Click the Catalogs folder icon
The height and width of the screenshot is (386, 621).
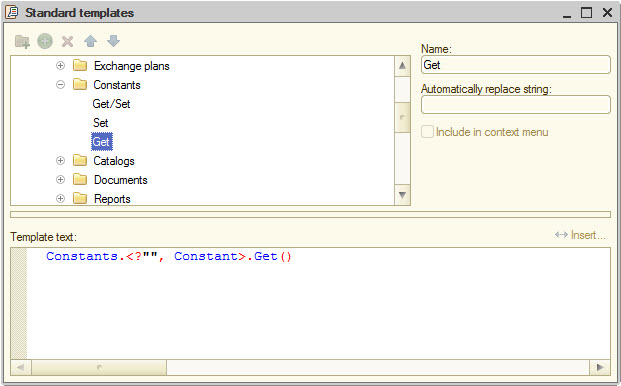80,160
